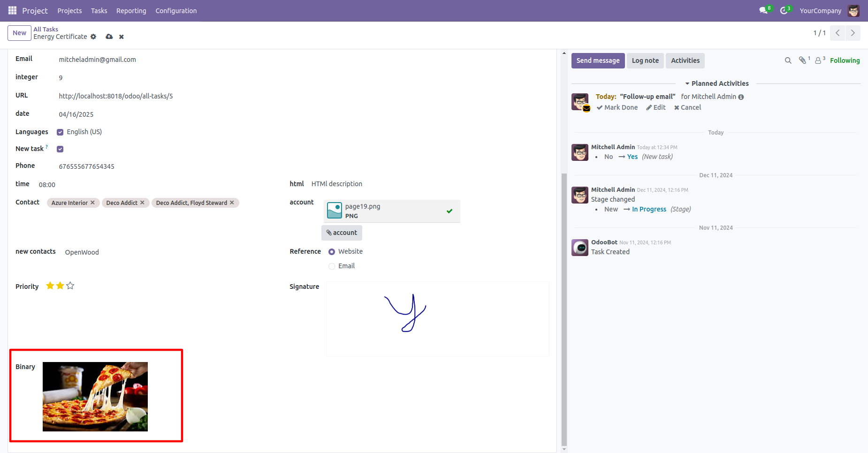Click the Binary pizza image thumbnail

95,397
